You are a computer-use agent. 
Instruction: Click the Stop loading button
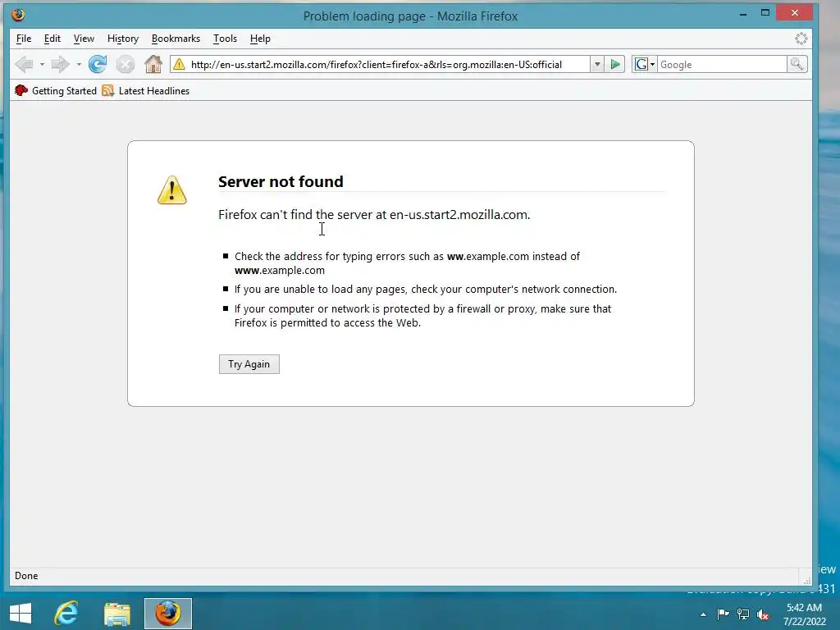(126, 64)
